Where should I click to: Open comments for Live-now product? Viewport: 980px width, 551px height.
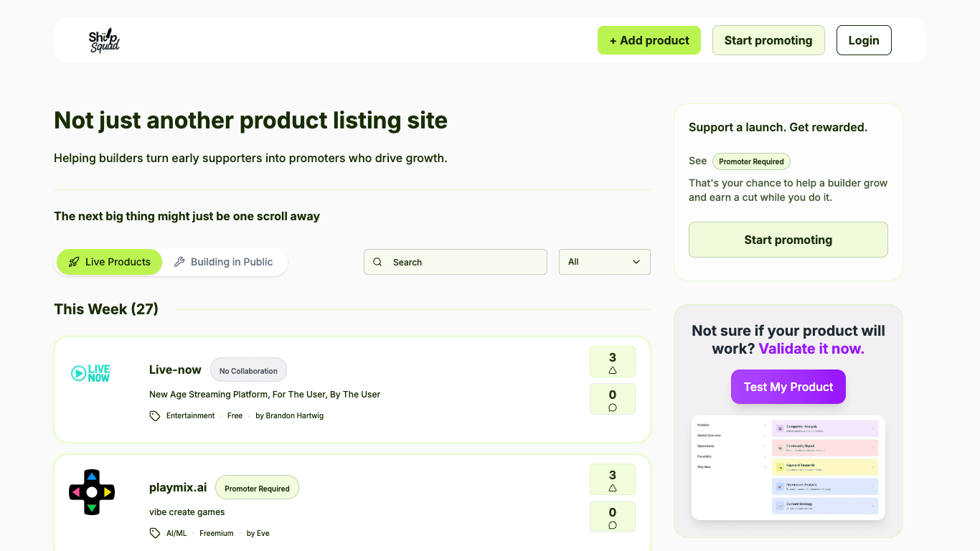612,399
